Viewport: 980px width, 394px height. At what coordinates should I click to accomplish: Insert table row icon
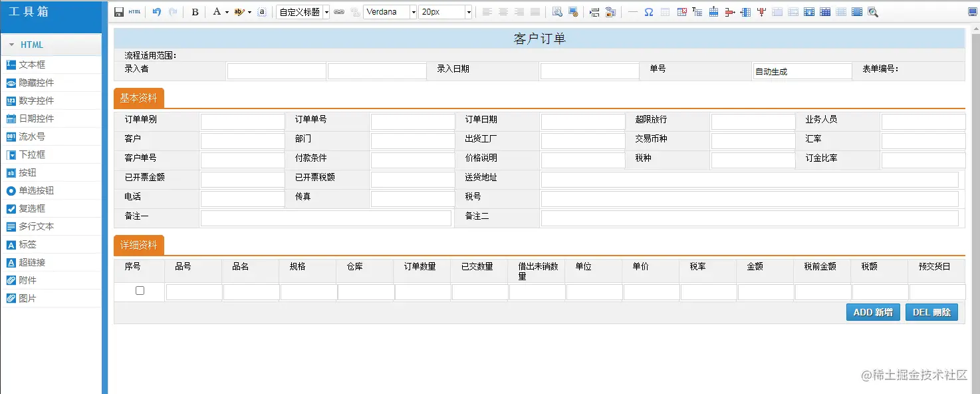(x=713, y=12)
